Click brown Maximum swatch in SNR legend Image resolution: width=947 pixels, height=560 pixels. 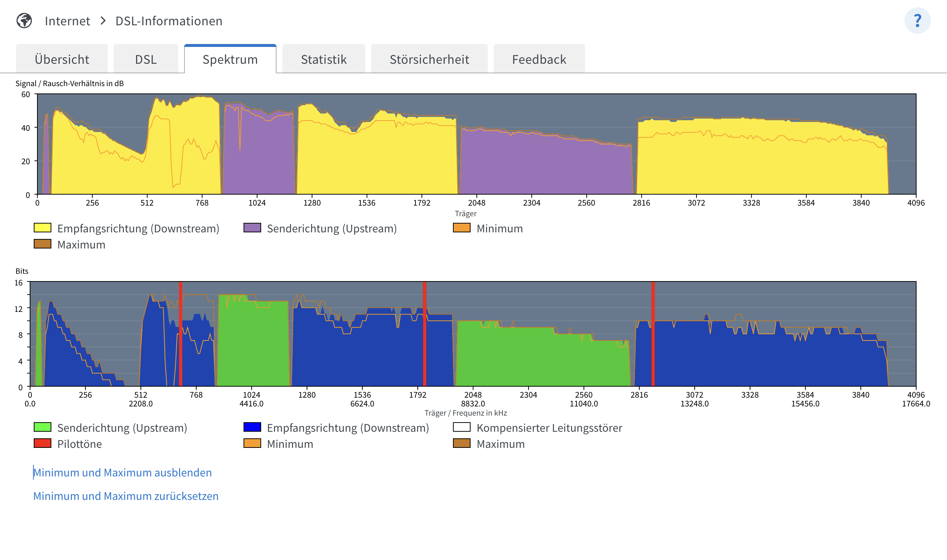coord(42,244)
